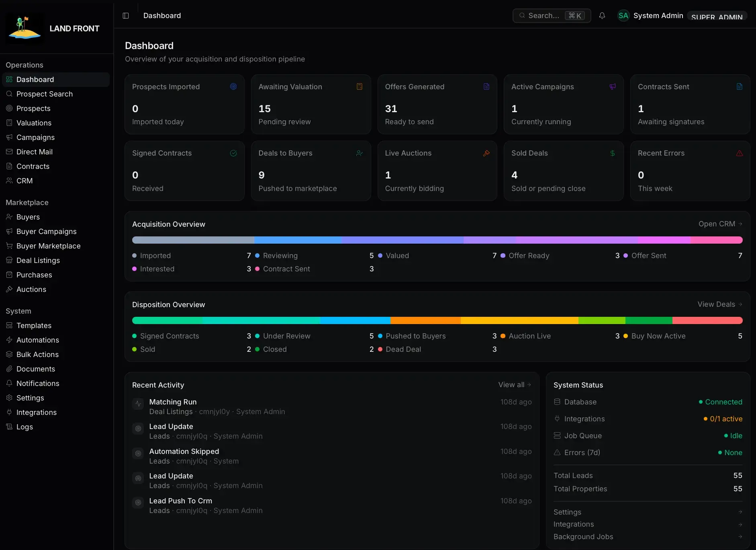Open Buyer Campaigns
Screen dimensions: 756x550
tap(56, 232)
